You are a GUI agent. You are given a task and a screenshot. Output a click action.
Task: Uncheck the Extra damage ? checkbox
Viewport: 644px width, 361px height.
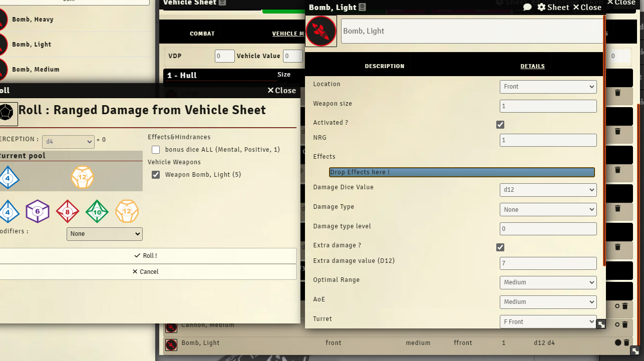(500, 247)
